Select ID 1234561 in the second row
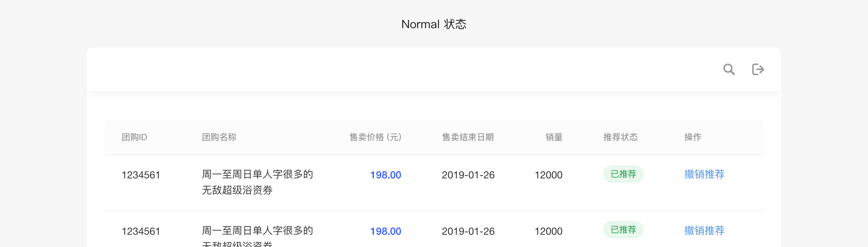868x247 pixels. tap(141, 231)
